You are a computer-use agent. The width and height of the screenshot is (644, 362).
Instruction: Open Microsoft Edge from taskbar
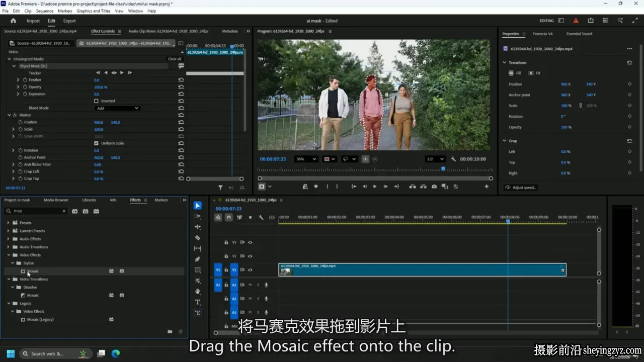[115, 353]
